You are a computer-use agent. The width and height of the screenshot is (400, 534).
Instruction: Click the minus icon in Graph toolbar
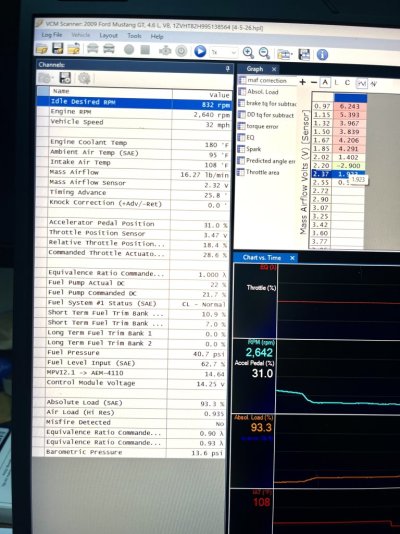tap(314, 82)
